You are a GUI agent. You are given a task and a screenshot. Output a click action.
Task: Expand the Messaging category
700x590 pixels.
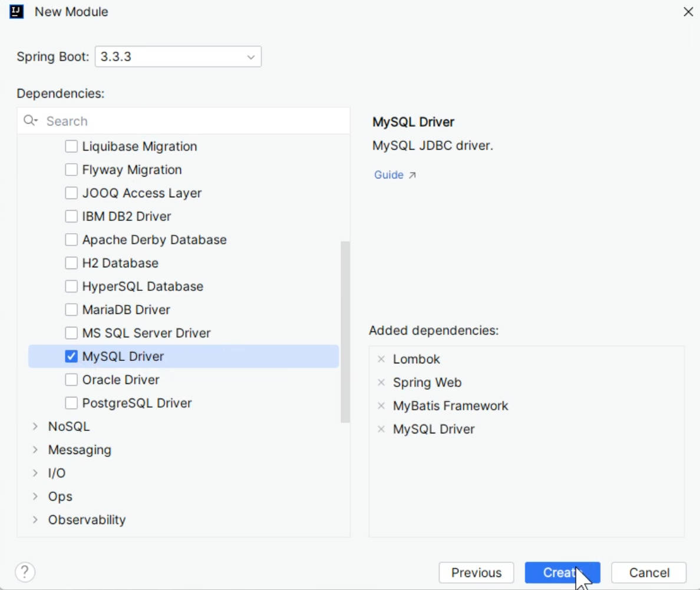tap(35, 450)
